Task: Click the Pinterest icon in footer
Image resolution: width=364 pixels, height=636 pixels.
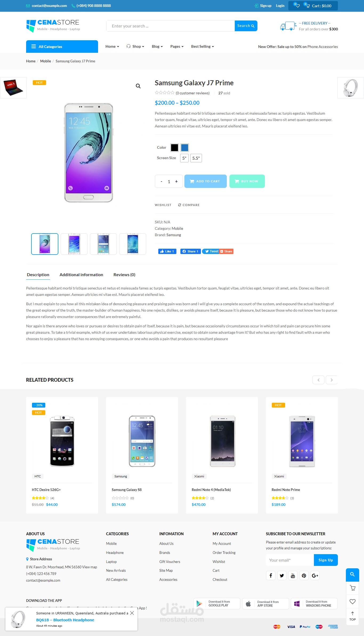Action: pyautogui.click(x=304, y=575)
